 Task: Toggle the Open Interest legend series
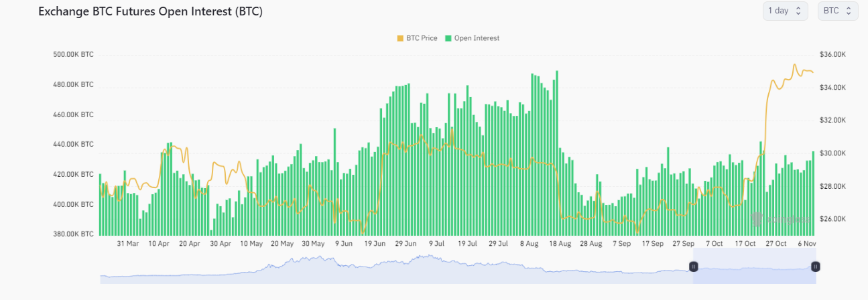point(476,38)
